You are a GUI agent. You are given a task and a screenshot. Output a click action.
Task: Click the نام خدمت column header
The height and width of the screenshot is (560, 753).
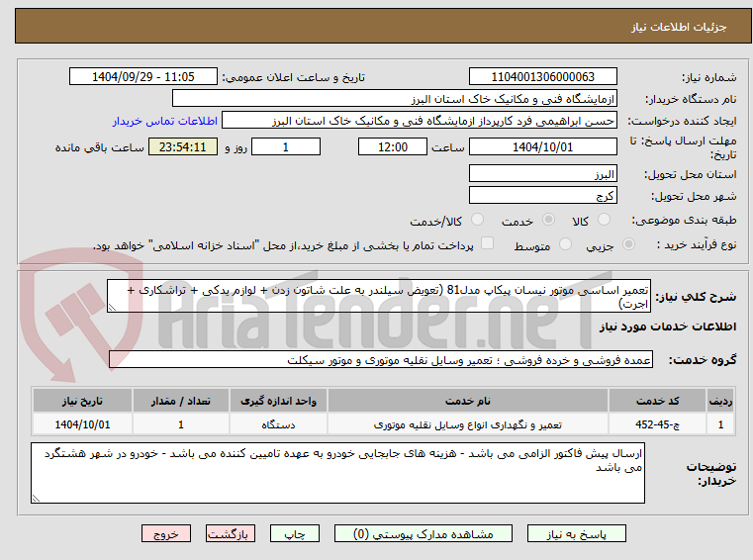point(467,401)
